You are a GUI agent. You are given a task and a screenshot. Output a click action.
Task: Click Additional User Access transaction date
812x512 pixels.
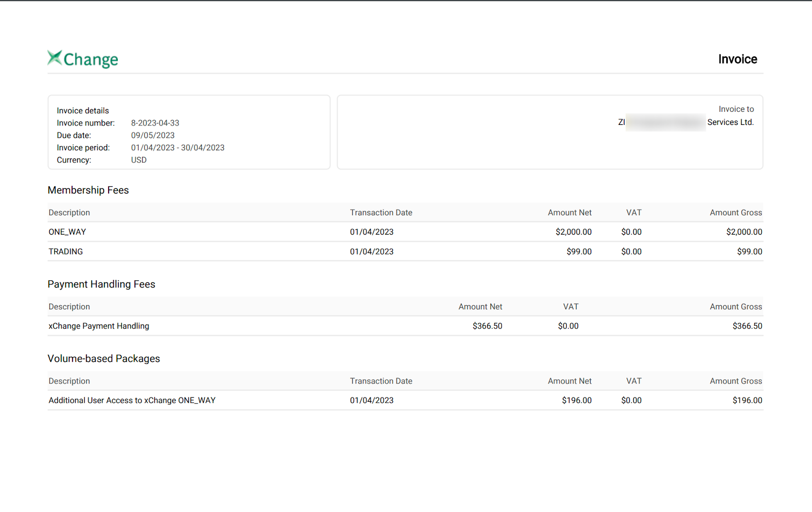point(371,400)
